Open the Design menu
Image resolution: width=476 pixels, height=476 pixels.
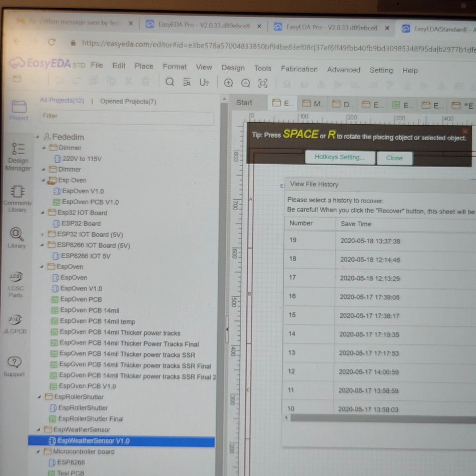[x=233, y=68]
